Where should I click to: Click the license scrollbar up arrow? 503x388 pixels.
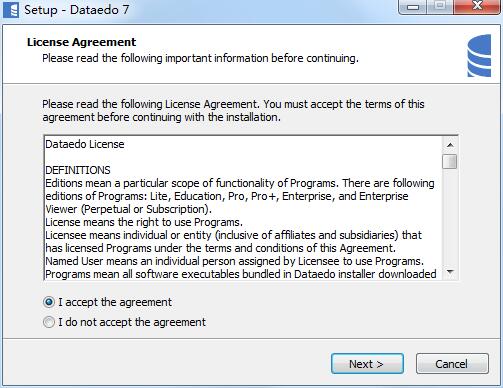pos(450,145)
